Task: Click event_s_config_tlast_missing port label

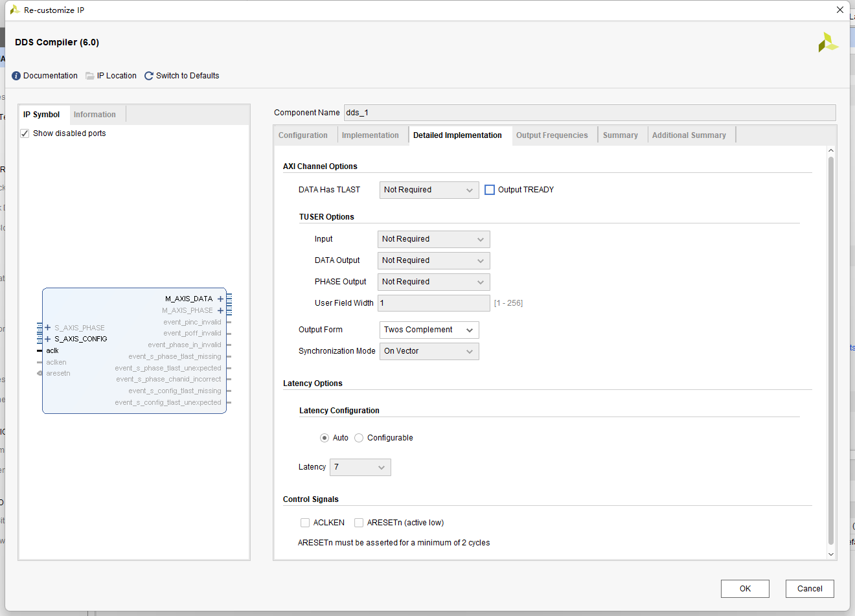Action: coord(175,391)
